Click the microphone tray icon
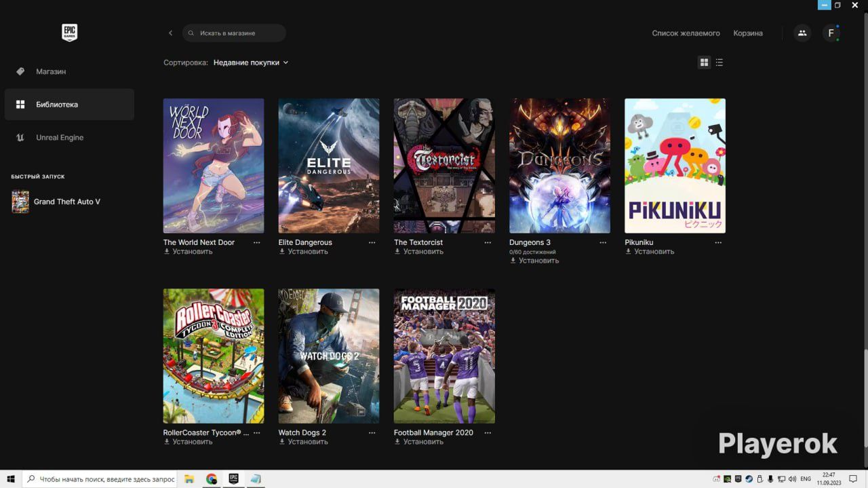 pyautogui.click(x=770, y=479)
